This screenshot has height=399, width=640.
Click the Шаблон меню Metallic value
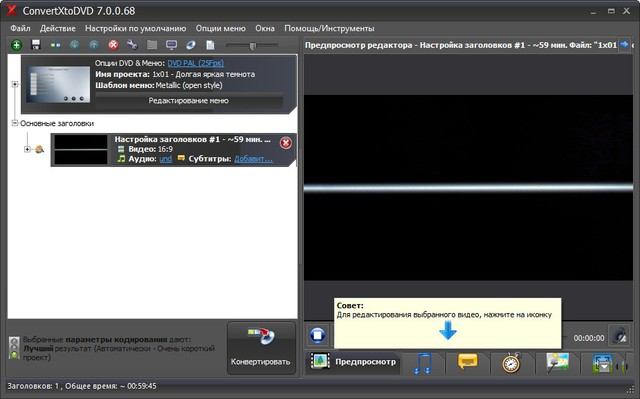(189, 85)
